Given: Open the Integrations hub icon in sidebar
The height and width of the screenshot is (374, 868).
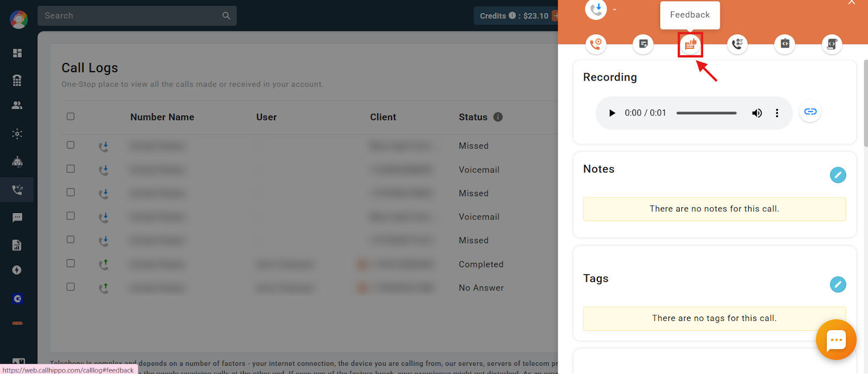Looking at the screenshot, I should pyautogui.click(x=17, y=134).
